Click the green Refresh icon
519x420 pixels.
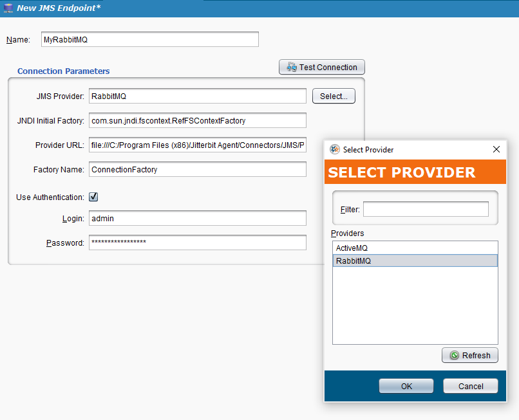454,355
